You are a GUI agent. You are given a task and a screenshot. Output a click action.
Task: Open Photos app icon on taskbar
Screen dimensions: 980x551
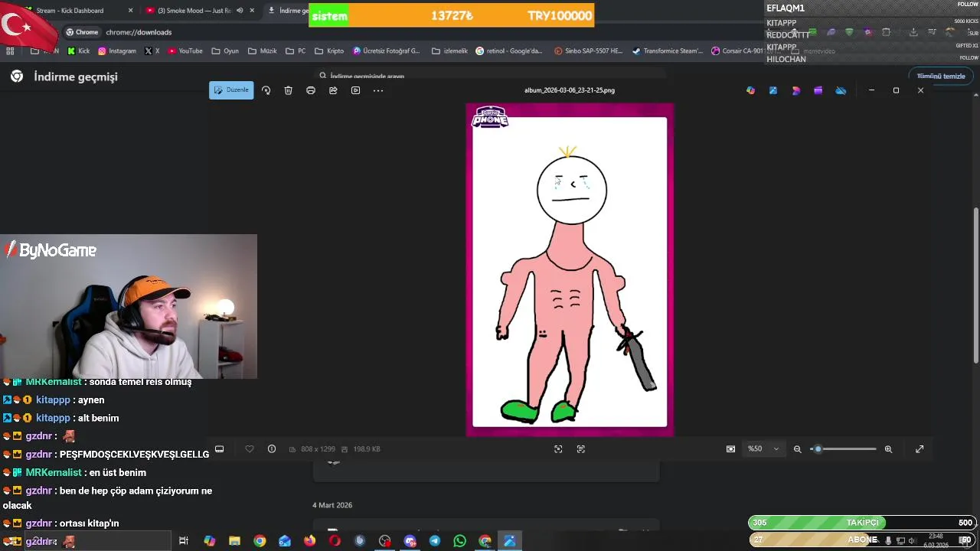tap(510, 541)
